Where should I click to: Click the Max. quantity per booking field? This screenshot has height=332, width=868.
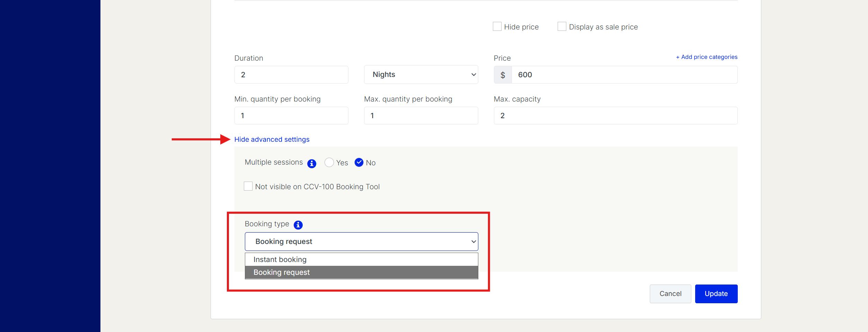[x=421, y=116]
